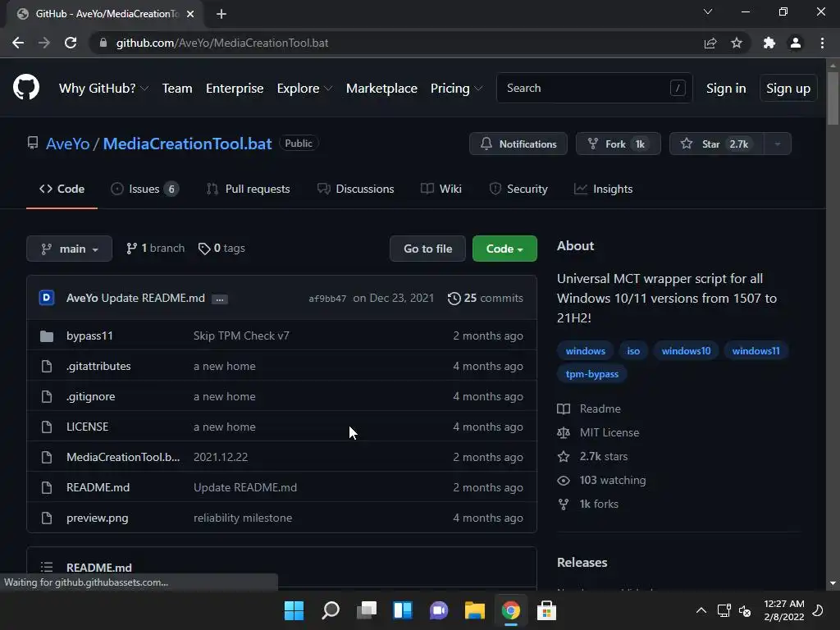Switch to the Issues tab
Viewport: 840px width, 630px height.
[144, 189]
